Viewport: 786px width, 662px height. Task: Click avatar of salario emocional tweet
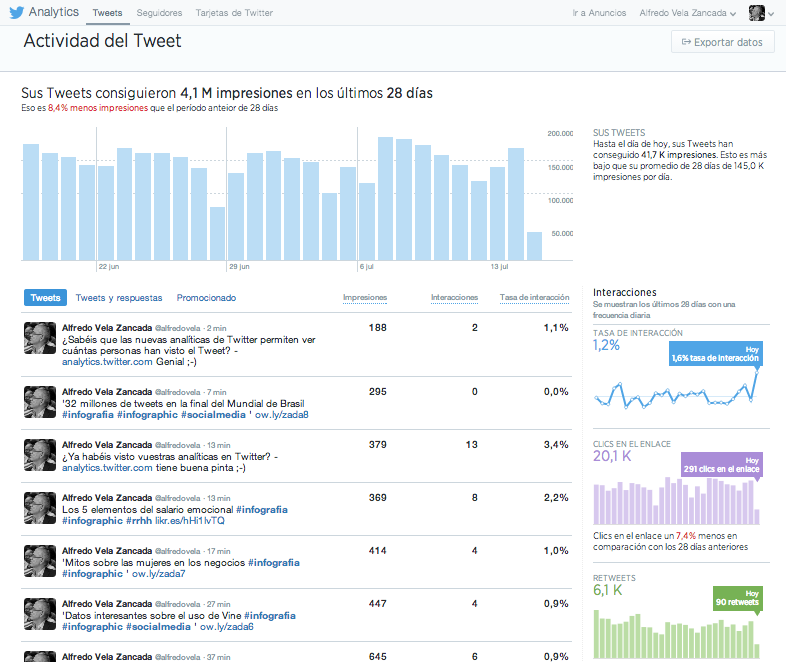[40, 508]
